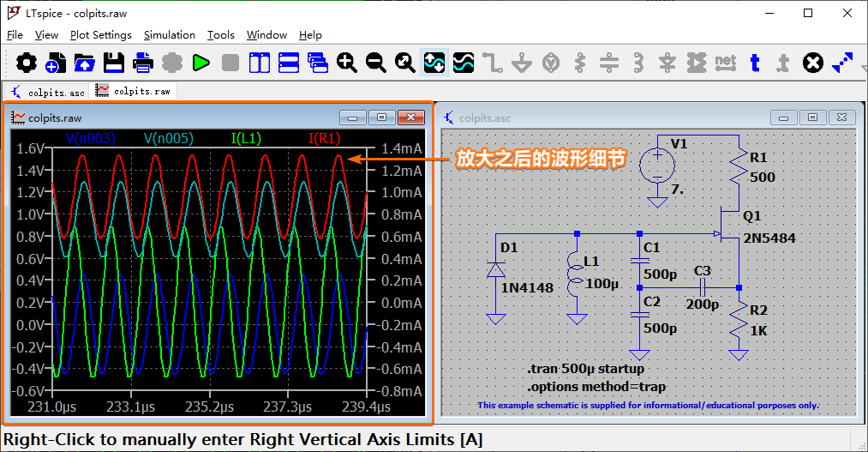This screenshot has width=868, height=452.
Task: Create a new schematic file
Action: (55, 63)
